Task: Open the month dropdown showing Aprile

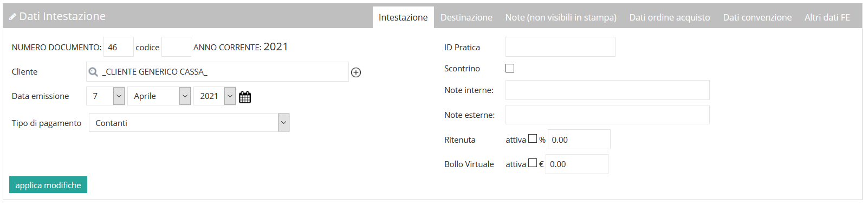Action: coord(159,96)
